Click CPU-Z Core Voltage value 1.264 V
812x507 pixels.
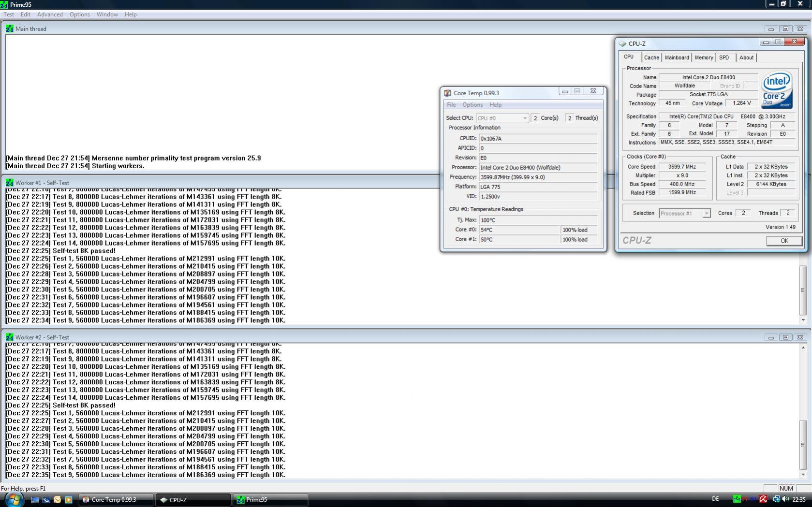pos(741,103)
